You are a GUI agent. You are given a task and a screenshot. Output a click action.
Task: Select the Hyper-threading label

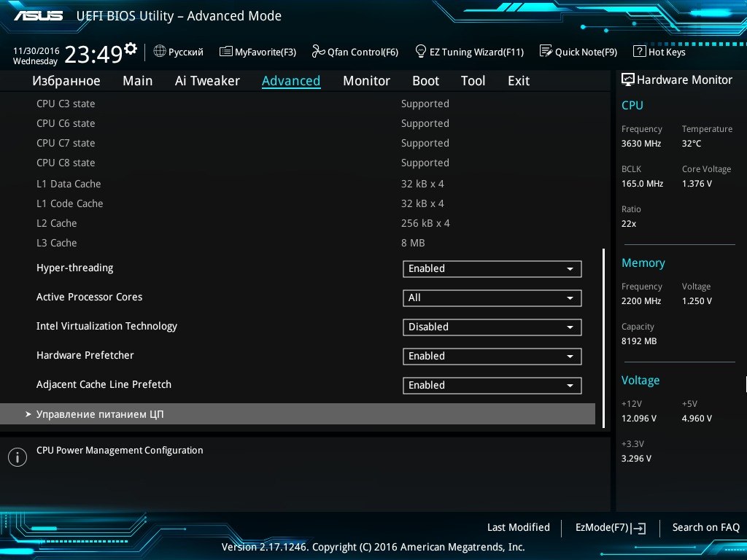(75, 268)
